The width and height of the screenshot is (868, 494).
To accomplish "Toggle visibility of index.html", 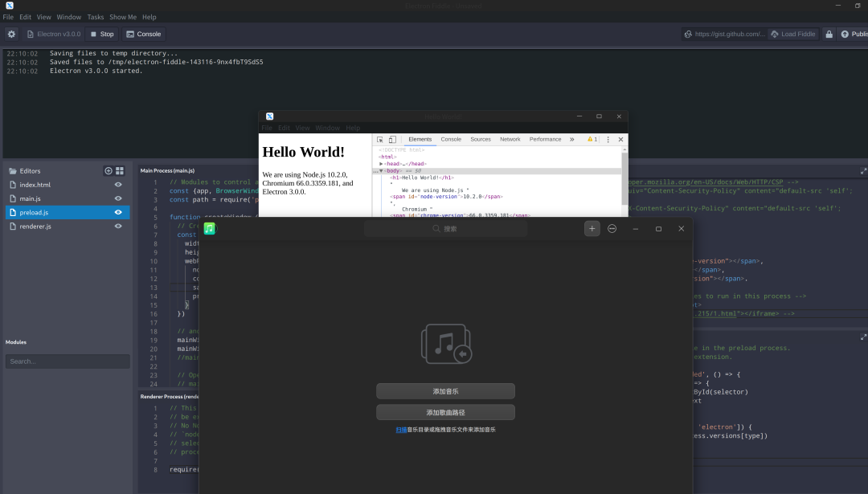I will point(117,185).
